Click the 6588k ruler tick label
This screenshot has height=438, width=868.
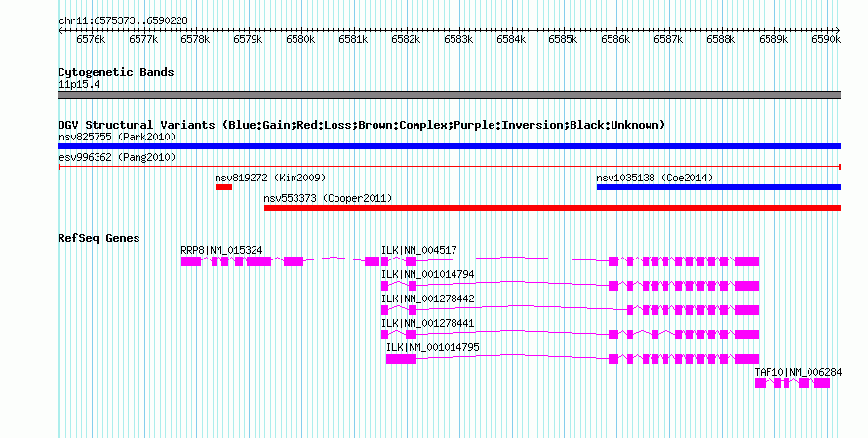[x=721, y=39]
